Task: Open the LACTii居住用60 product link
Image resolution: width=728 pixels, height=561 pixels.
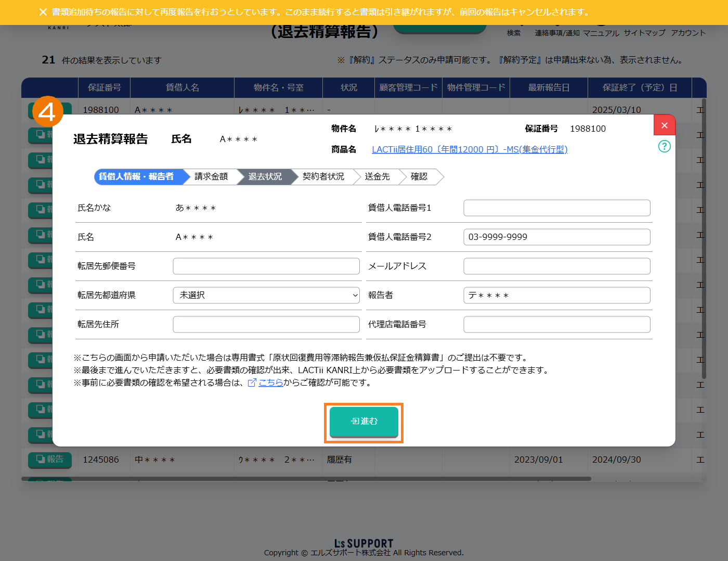Action: (x=470, y=149)
